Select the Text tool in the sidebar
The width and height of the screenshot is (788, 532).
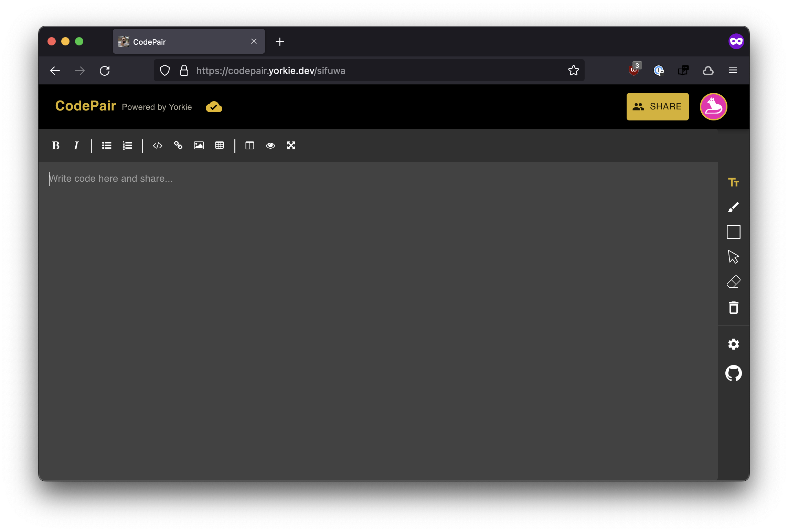tap(733, 182)
